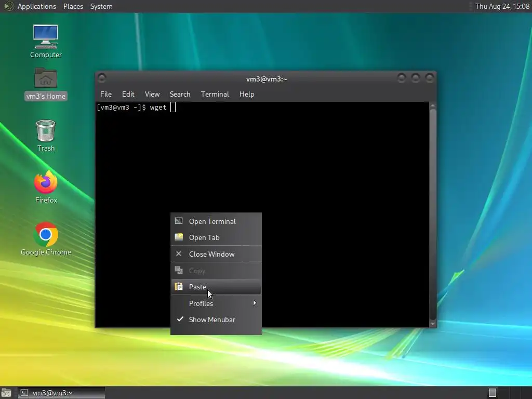Click the vm3@vm3:~ taskbar button
Viewport: 532px width, 399px height.
[61, 393]
